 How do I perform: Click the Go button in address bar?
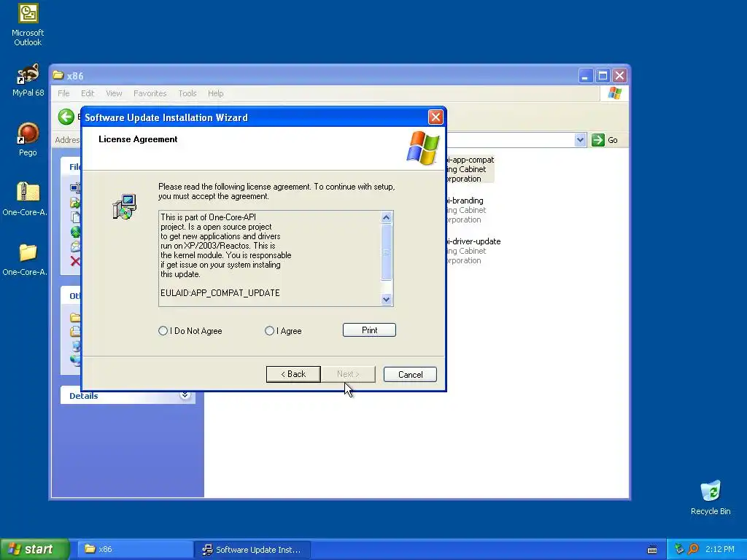[605, 140]
